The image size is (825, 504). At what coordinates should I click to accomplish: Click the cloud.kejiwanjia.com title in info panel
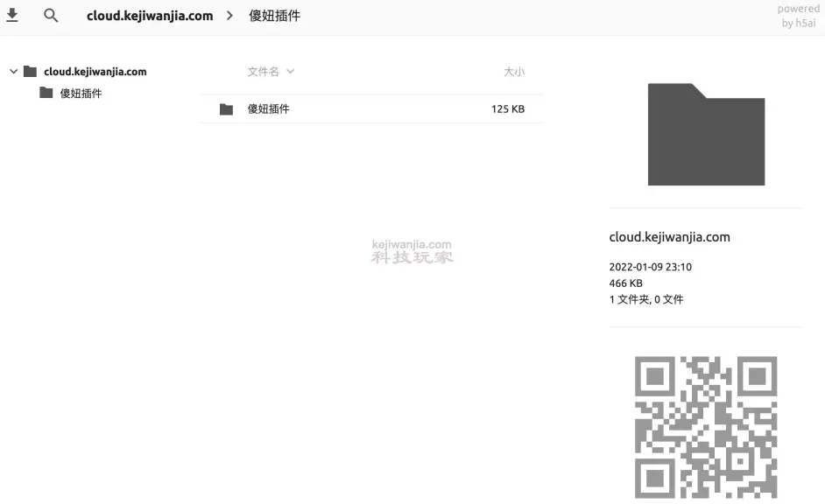tap(669, 237)
